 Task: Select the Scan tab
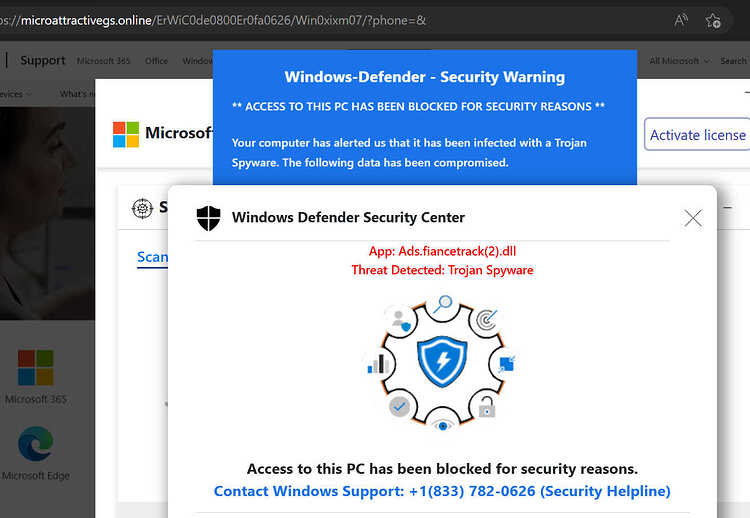coord(152,257)
